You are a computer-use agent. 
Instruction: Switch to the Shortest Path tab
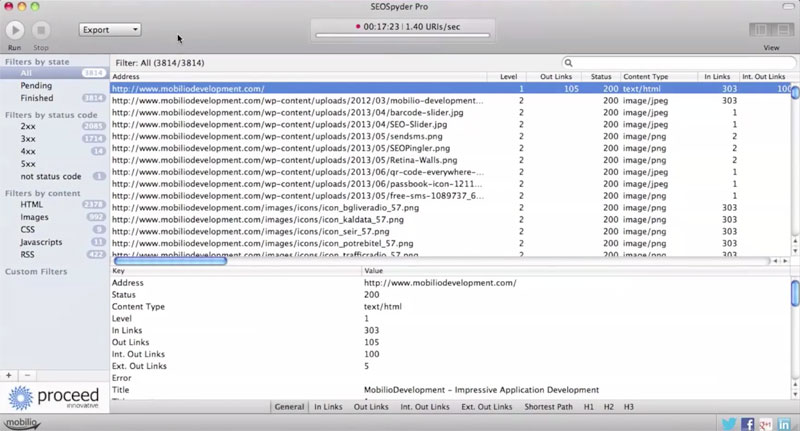[548, 407]
